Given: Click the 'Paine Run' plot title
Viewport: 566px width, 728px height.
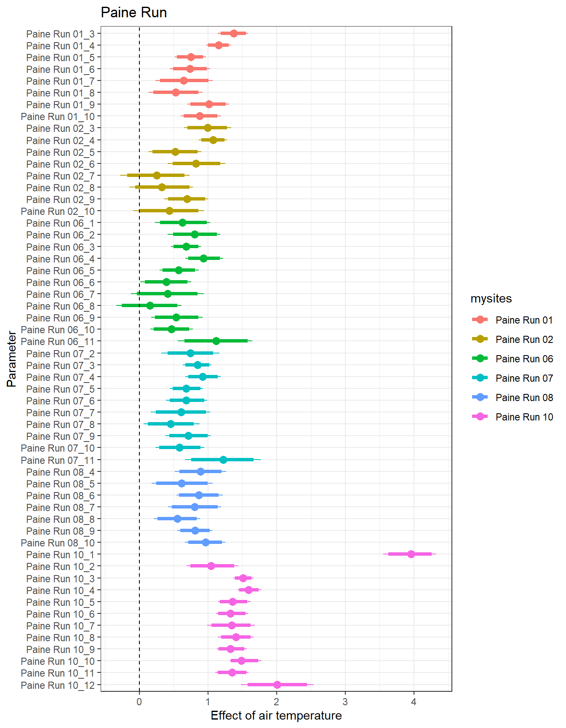Looking at the screenshot, I should (x=134, y=13).
